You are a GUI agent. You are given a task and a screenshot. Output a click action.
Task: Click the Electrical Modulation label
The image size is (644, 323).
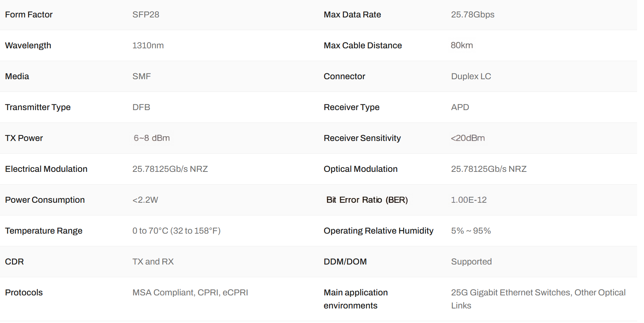click(x=46, y=169)
